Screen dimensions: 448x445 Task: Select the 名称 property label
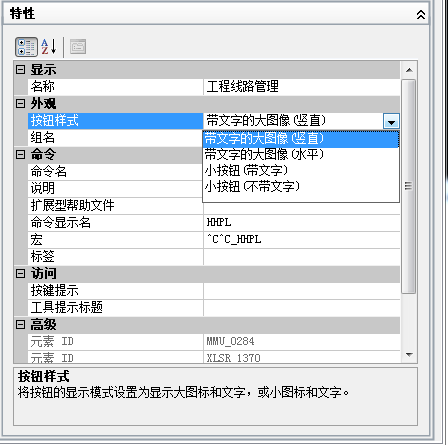[x=115, y=87]
